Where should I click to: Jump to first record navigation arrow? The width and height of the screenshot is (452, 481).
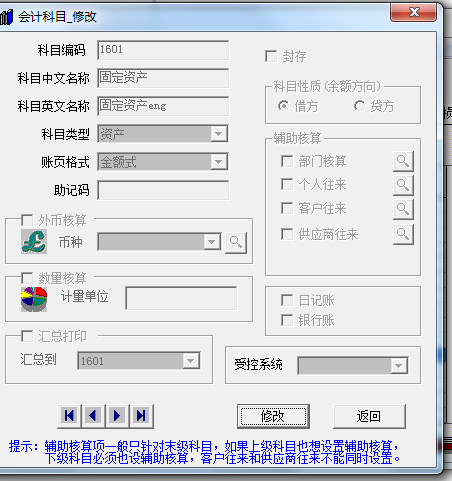69,416
